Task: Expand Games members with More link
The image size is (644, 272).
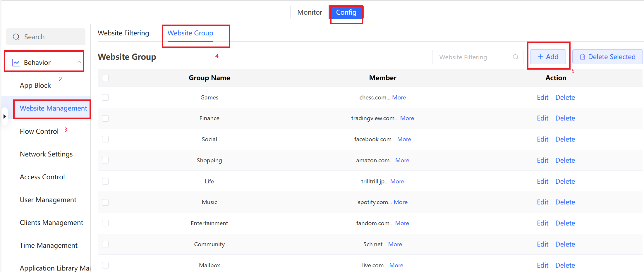Action: (399, 97)
